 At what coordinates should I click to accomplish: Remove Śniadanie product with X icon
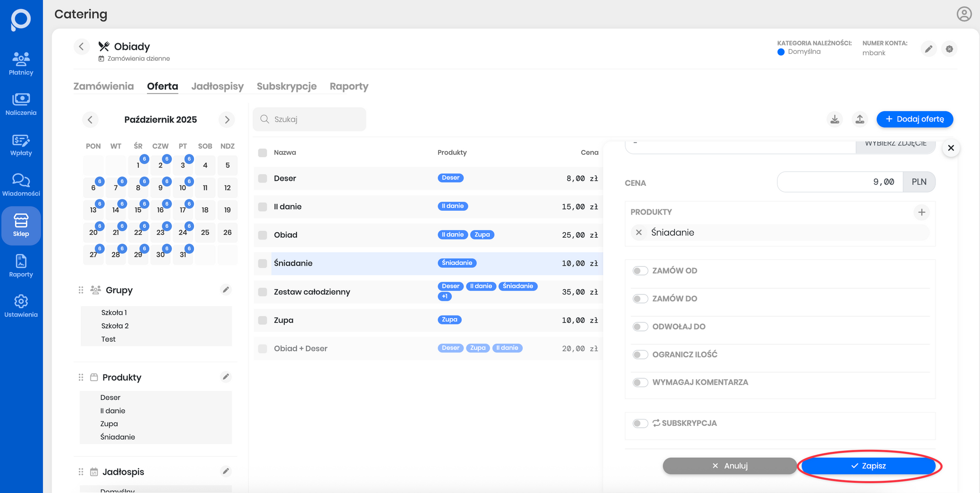point(639,233)
